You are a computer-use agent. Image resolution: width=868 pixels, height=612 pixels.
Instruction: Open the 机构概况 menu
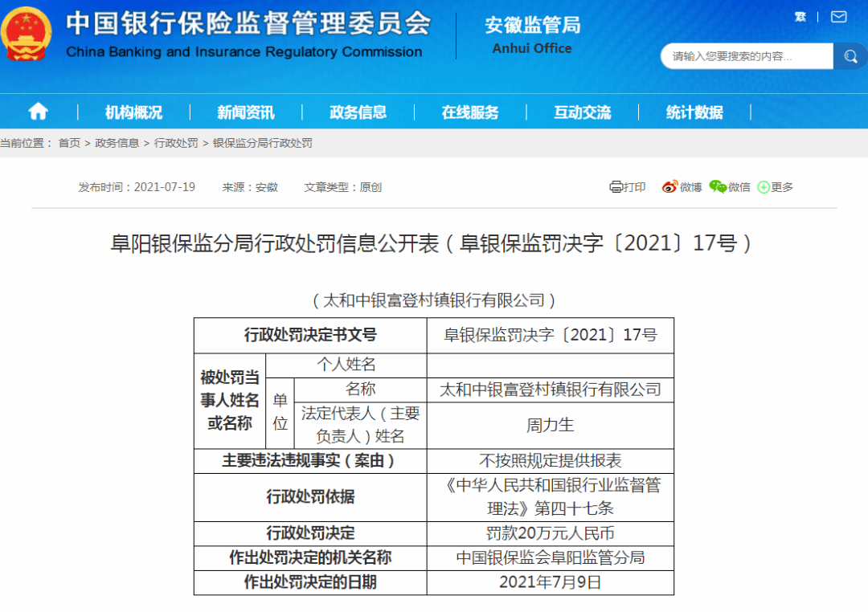pyautogui.click(x=134, y=112)
